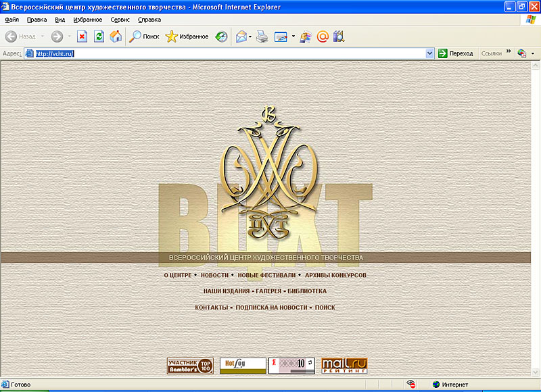
Task: Click the Переход go button
Action: pyautogui.click(x=455, y=53)
